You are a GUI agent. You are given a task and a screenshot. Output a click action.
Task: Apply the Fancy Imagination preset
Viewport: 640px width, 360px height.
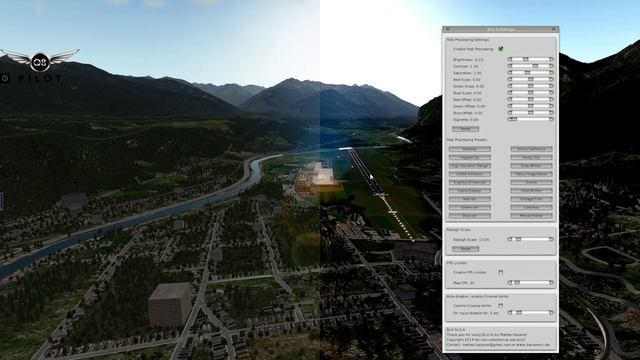pos(531,174)
